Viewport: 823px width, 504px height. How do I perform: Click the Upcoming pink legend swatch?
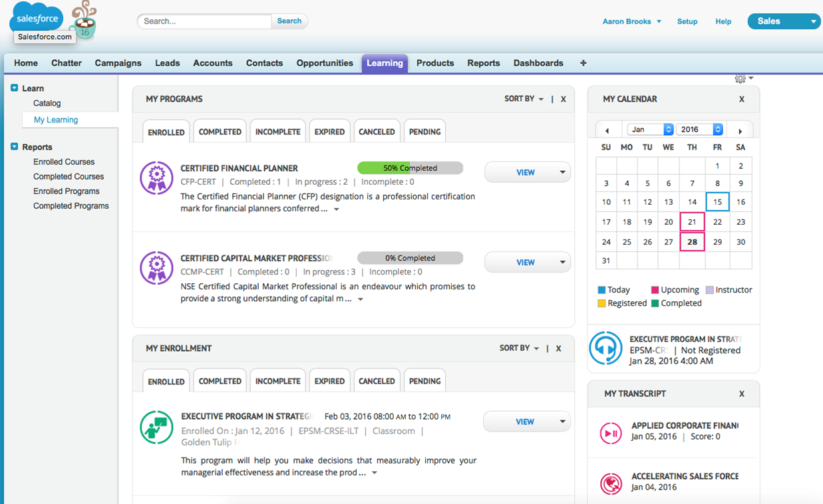point(655,290)
